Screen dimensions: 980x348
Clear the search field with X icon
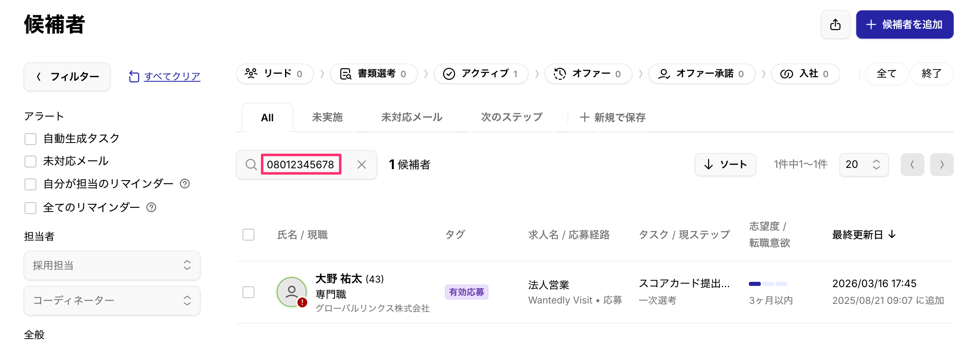[362, 165]
